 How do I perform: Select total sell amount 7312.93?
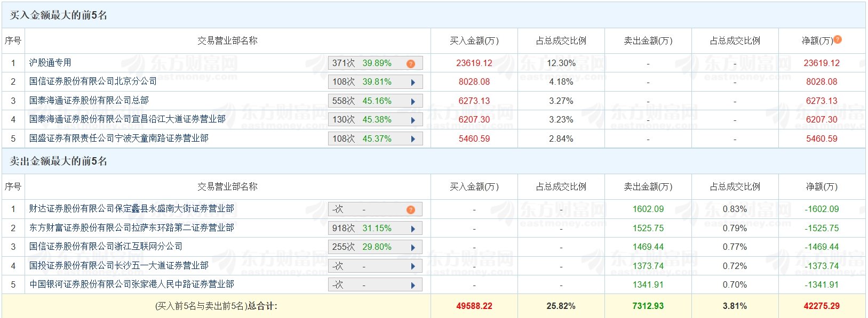coord(648,306)
